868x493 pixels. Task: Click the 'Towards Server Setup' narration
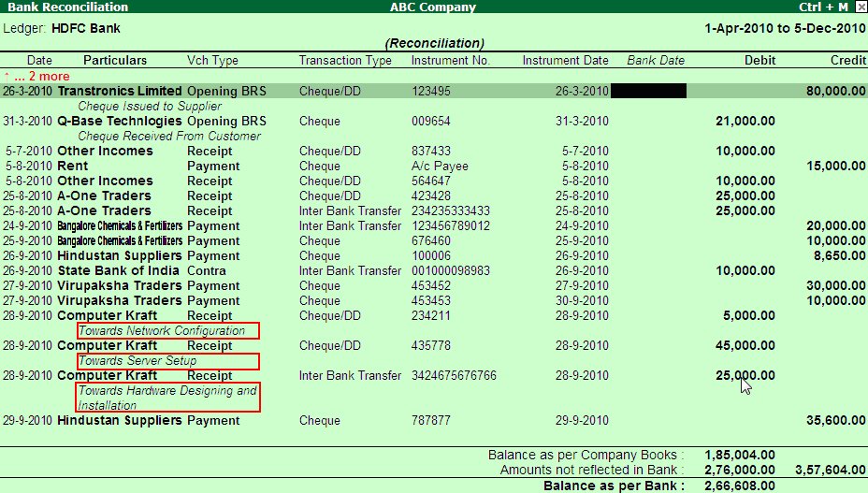(x=137, y=360)
